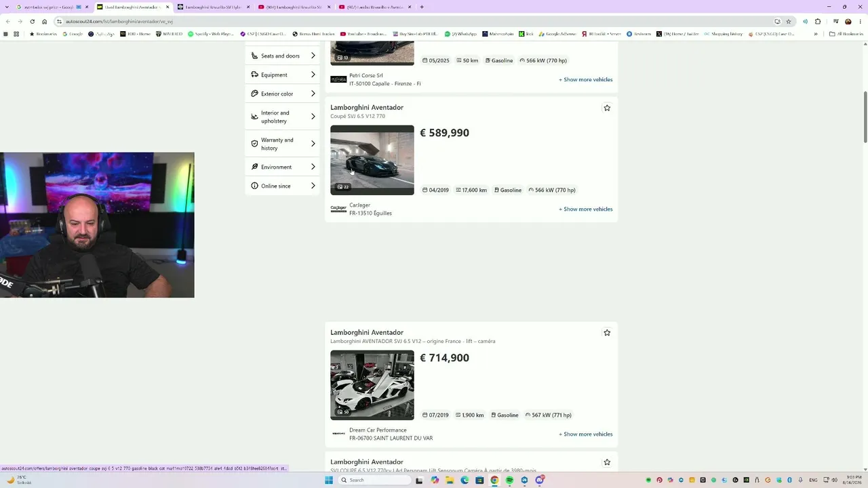Open the Chrome profile avatar
The height and width of the screenshot is (488, 868).
click(848, 21)
